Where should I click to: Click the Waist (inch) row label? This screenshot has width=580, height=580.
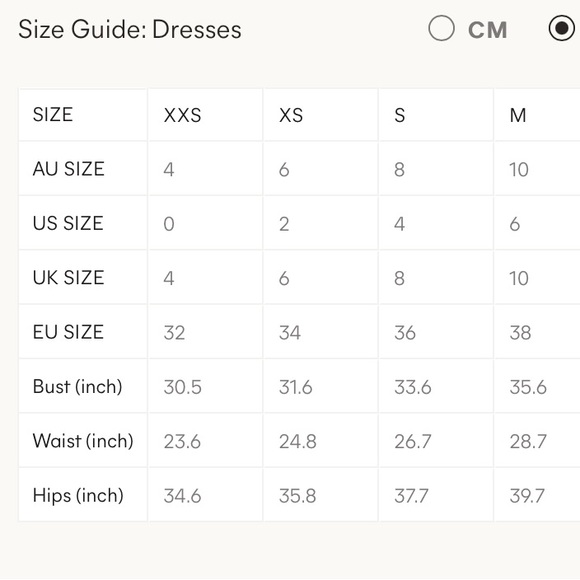click(83, 441)
